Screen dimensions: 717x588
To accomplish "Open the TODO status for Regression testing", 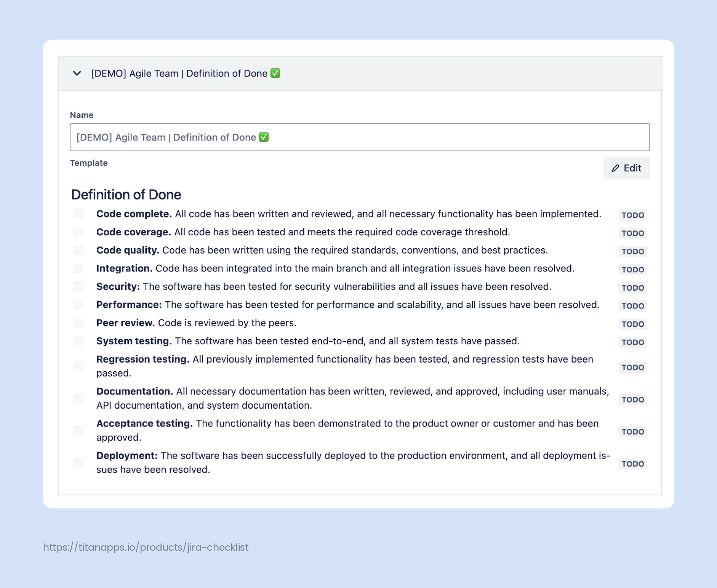I will pos(633,367).
